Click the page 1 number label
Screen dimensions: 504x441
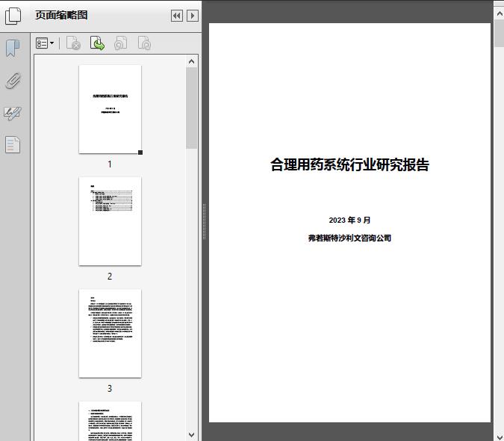110,164
